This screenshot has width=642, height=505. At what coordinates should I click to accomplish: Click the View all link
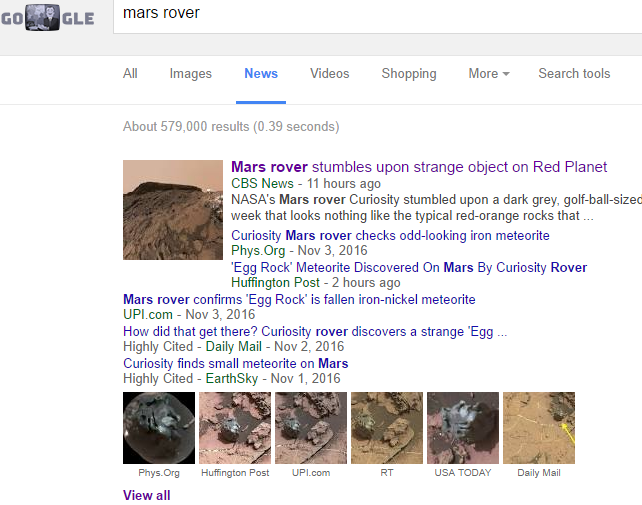(x=146, y=495)
